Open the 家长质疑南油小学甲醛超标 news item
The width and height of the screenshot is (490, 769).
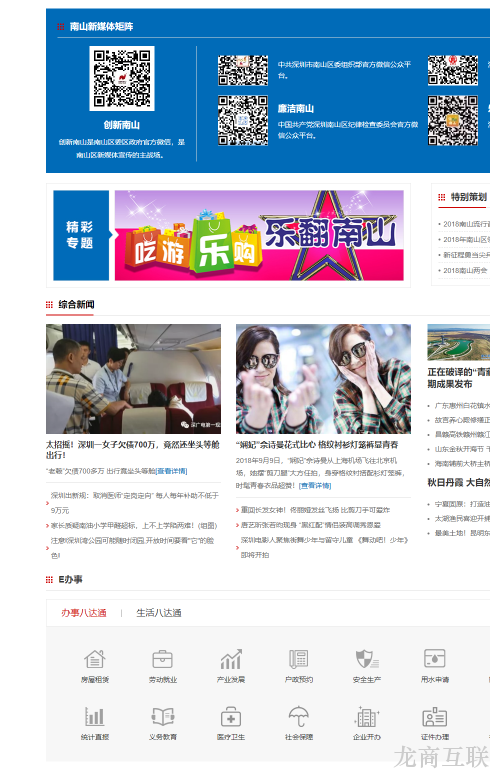click(x=134, y=526)
